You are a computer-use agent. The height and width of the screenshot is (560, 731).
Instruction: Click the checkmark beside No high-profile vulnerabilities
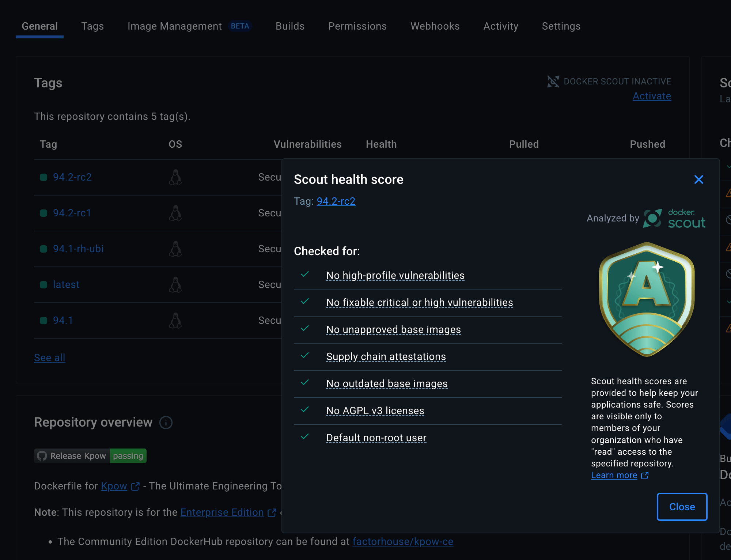[x=305, y=274]
